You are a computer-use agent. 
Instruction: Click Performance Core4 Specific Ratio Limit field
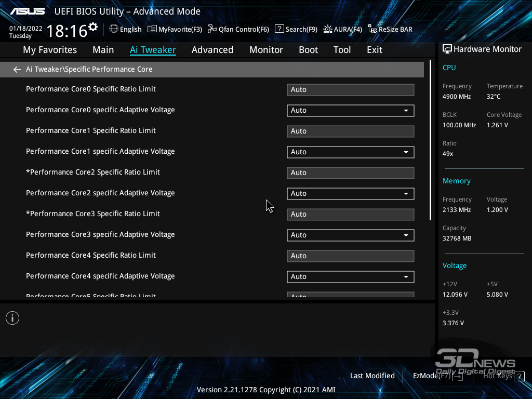[x=351, y=256]
